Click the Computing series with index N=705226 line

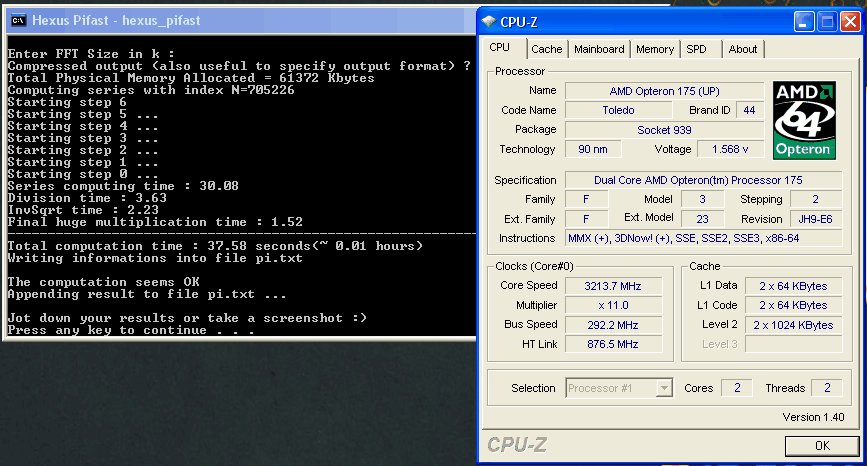(151, 90)
